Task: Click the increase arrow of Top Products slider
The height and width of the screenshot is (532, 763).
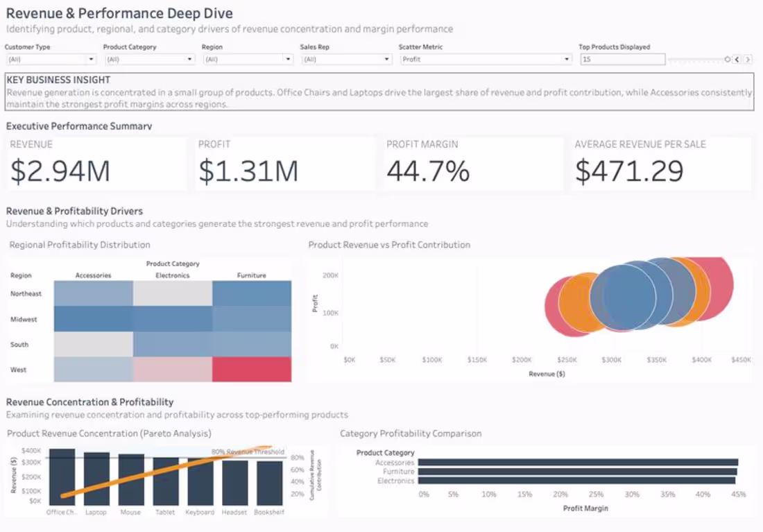Action: pyautogui.click(x=748, y=60)
